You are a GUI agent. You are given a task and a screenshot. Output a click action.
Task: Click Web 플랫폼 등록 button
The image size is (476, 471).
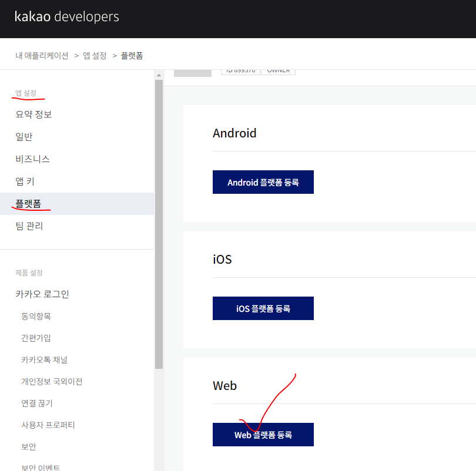(263, 435)
